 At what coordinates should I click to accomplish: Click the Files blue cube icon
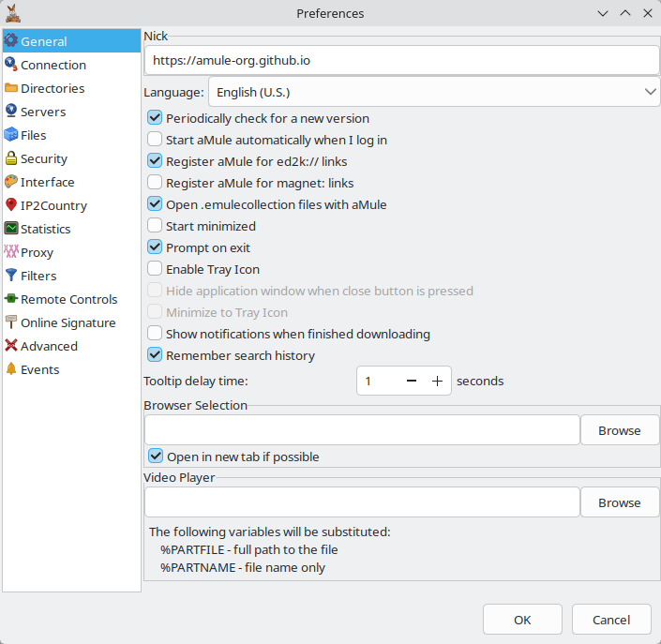click(11, 134)
